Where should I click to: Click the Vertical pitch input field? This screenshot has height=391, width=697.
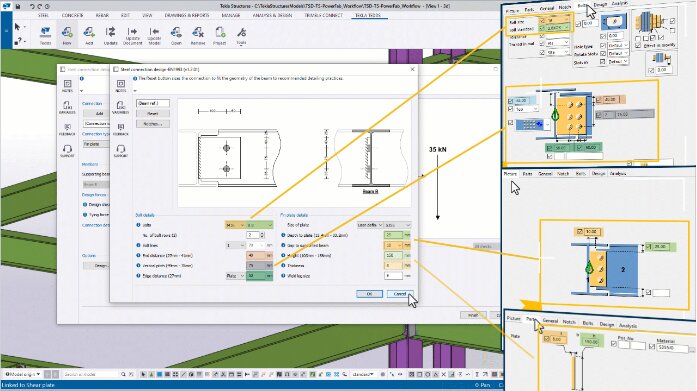coord(256,266)
